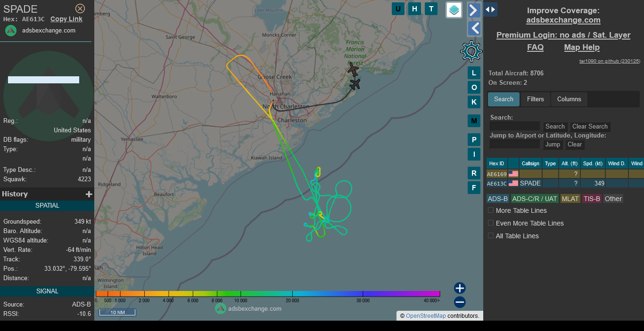Click US flag in AE613C row
This screenshot has width=644, height=331.
(513, 183)
